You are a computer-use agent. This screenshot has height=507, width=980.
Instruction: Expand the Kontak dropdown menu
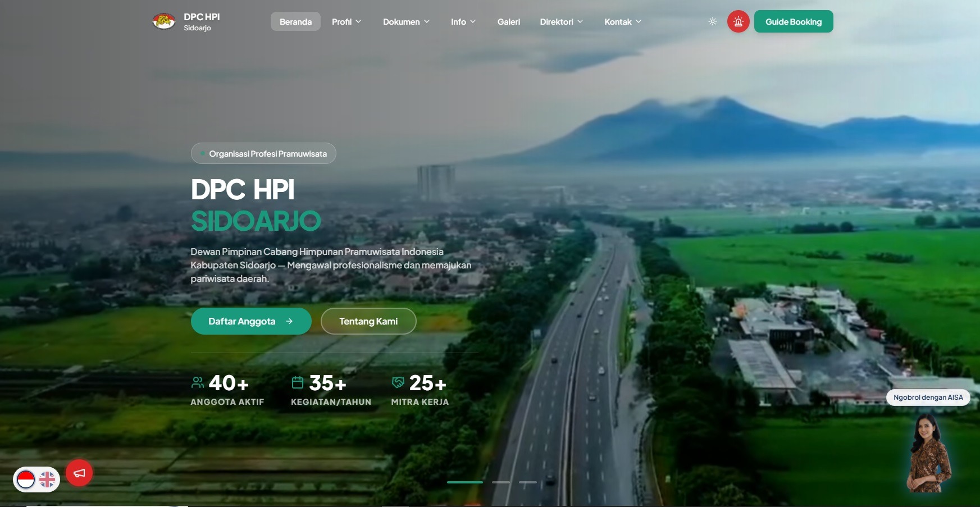[x=623, y=21]
